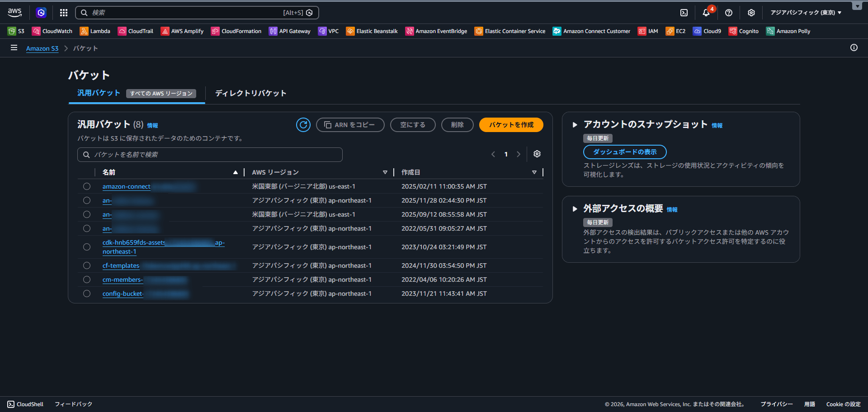Launch CloudShell from top bar icon

coord(684,13)
